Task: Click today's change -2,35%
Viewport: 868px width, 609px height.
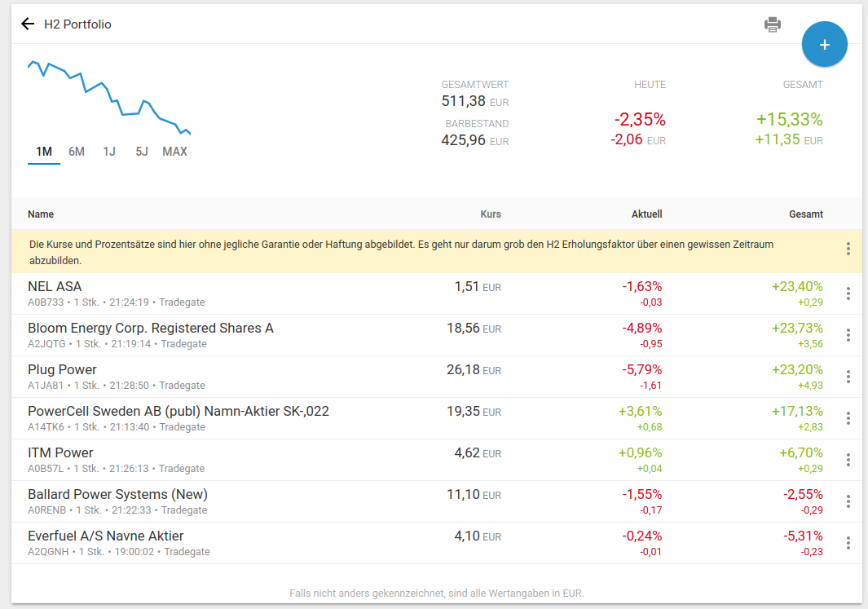Action: [x=639, y=120]
